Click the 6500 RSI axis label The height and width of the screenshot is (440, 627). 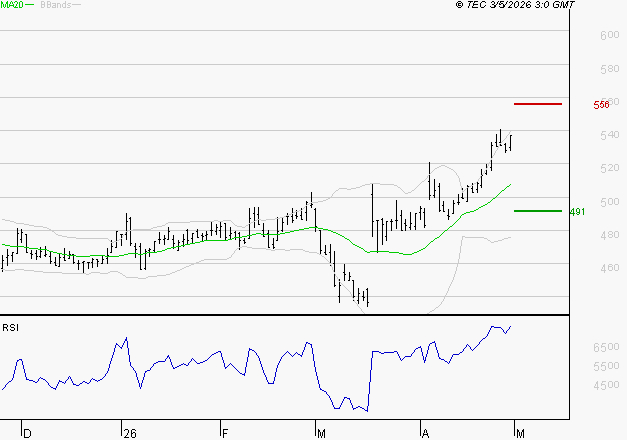tap(607, 347)
